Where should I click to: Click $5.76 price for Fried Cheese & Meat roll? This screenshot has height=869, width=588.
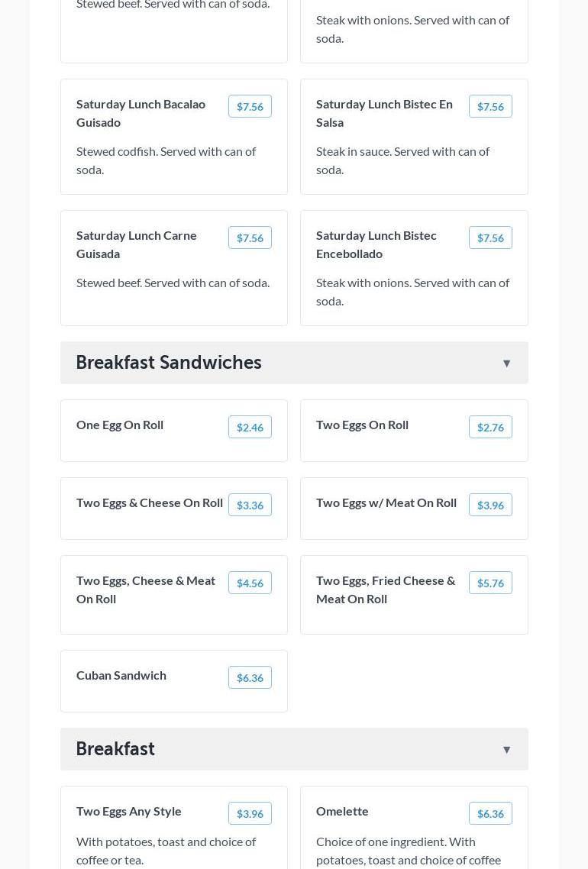coord(490,583)
